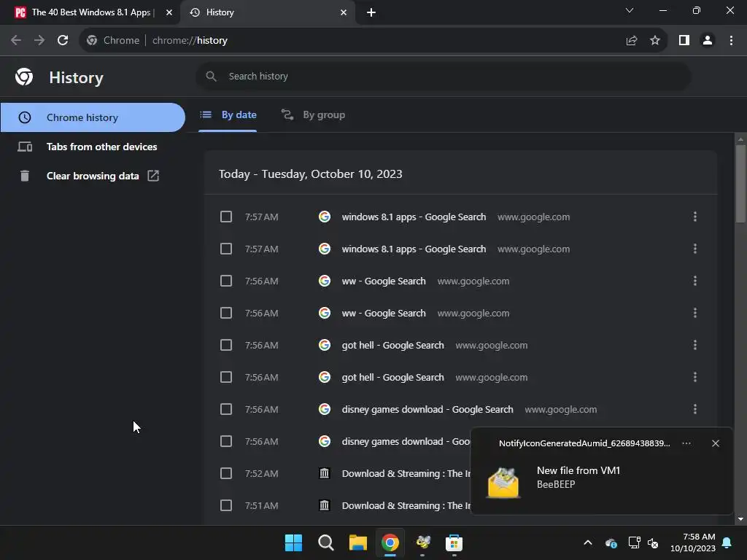Check the second 7:57 AM windows 8.1 apps entry
The height and width of the screenshot is (560, 747).
click(226, 249)
